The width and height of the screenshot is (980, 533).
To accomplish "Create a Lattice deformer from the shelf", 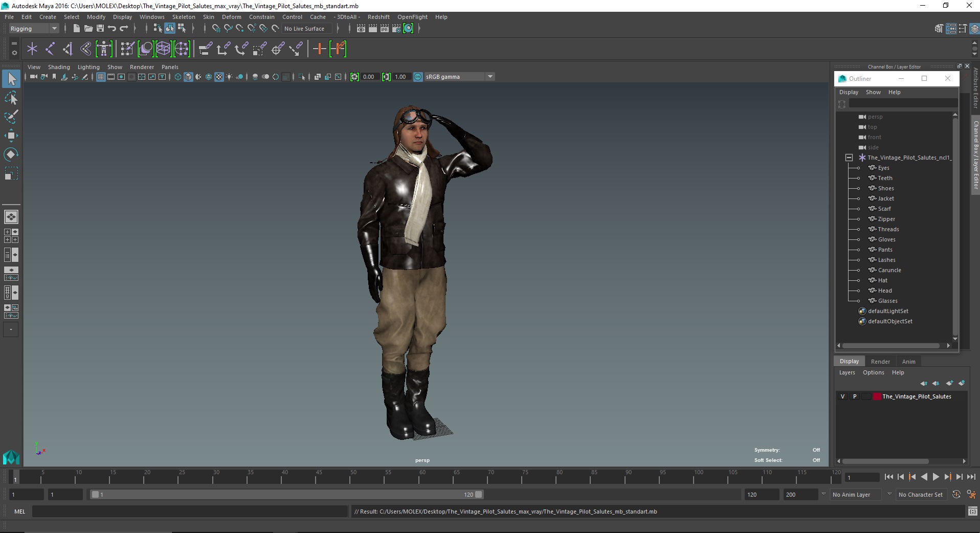I will tap(163, 49).
